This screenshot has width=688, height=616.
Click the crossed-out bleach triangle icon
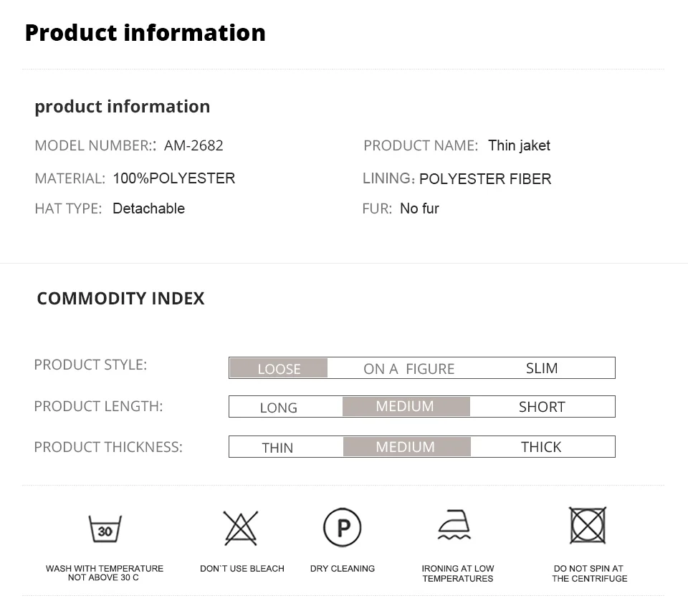click(241, 528)
